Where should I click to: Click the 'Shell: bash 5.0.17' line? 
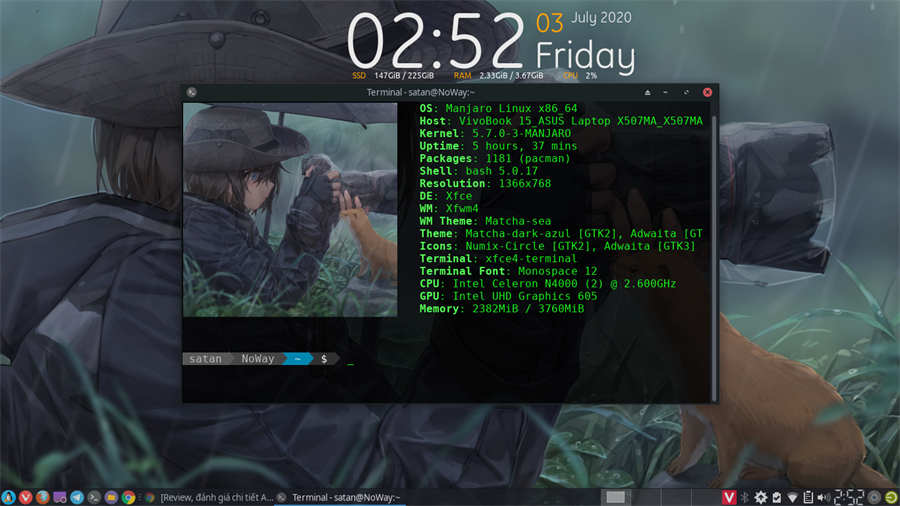(x=479, y=171)
